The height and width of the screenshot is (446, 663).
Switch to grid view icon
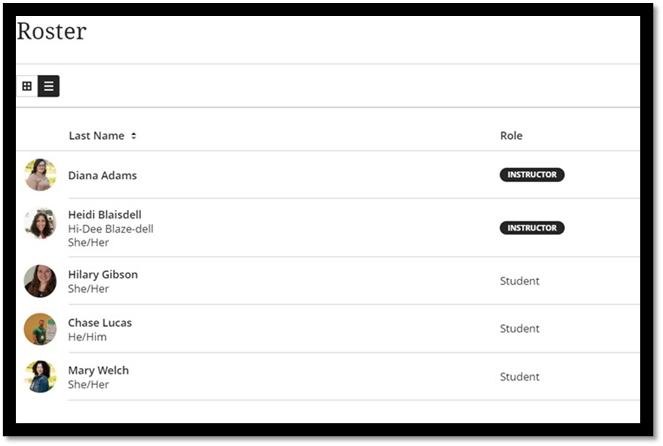coord(27,86)
